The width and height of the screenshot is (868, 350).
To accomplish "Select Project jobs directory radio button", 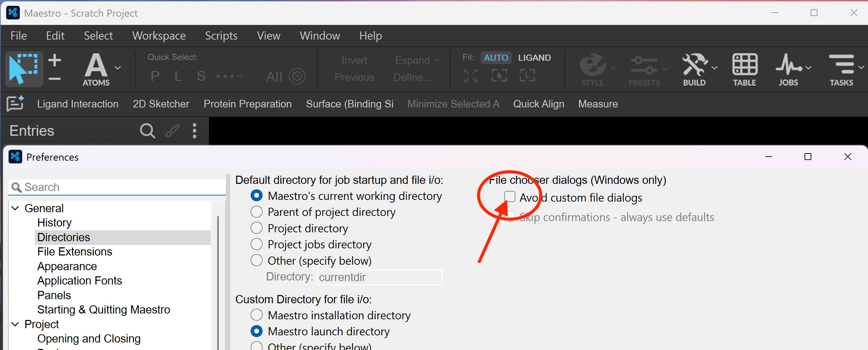I will (256, 244).
